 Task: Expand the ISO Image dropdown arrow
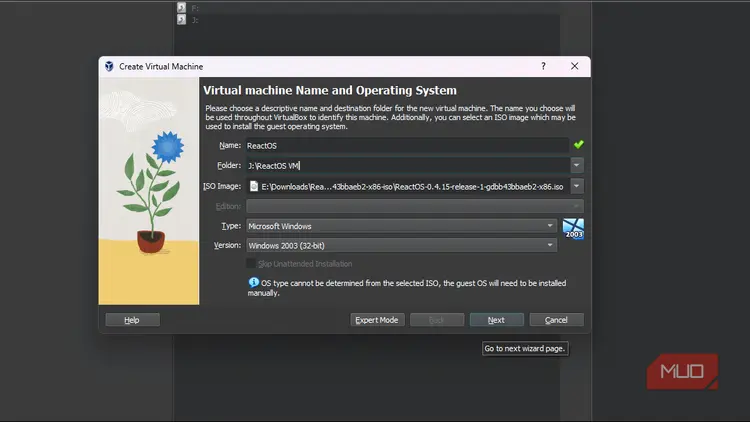point(577,186)
